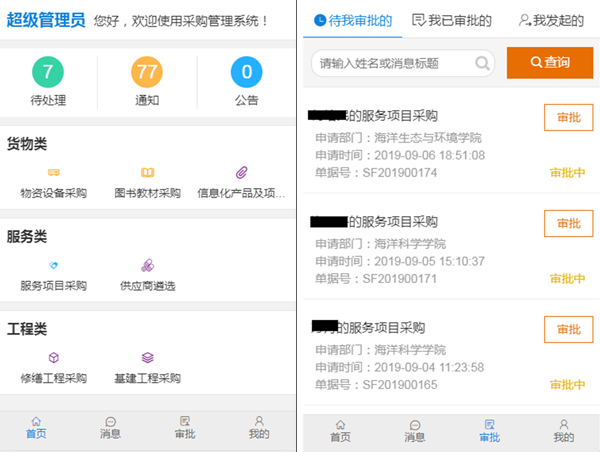This screenshot has height=452, width=600.
Task: Click the orange 查询 search button
Action: (550, 63)
